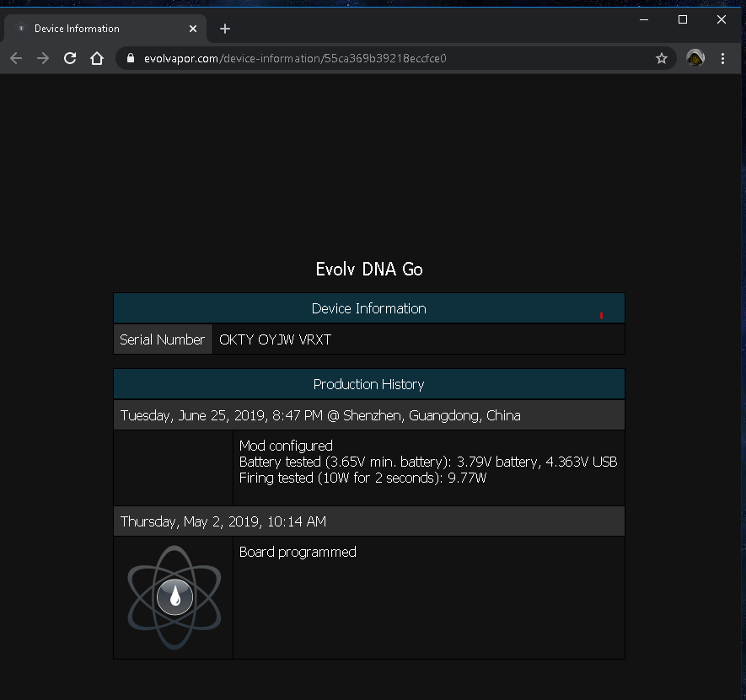746x700 pixels.
Task: Click the Evolv atom logo image
Action: click(x=174, y=597)
